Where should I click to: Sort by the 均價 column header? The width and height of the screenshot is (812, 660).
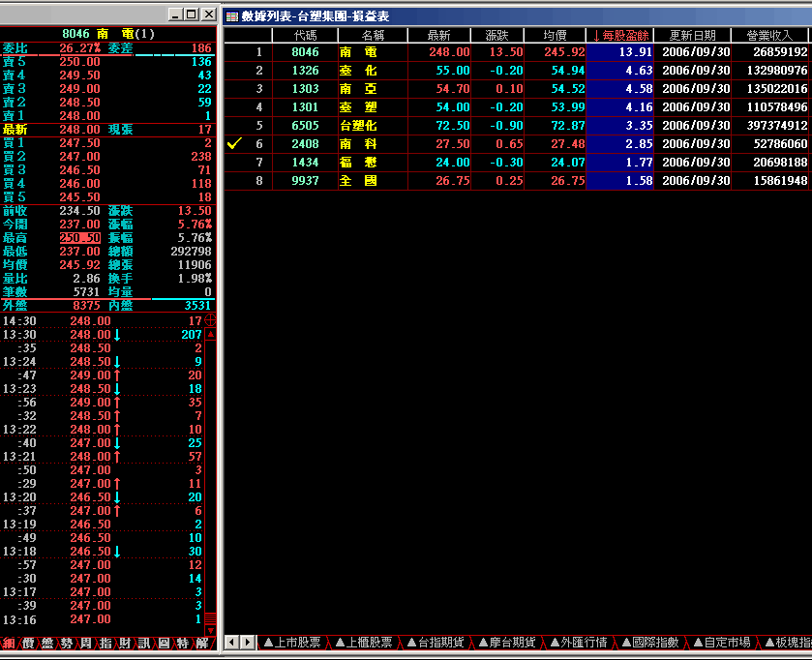pyautogui.click(x=556, y=35)
